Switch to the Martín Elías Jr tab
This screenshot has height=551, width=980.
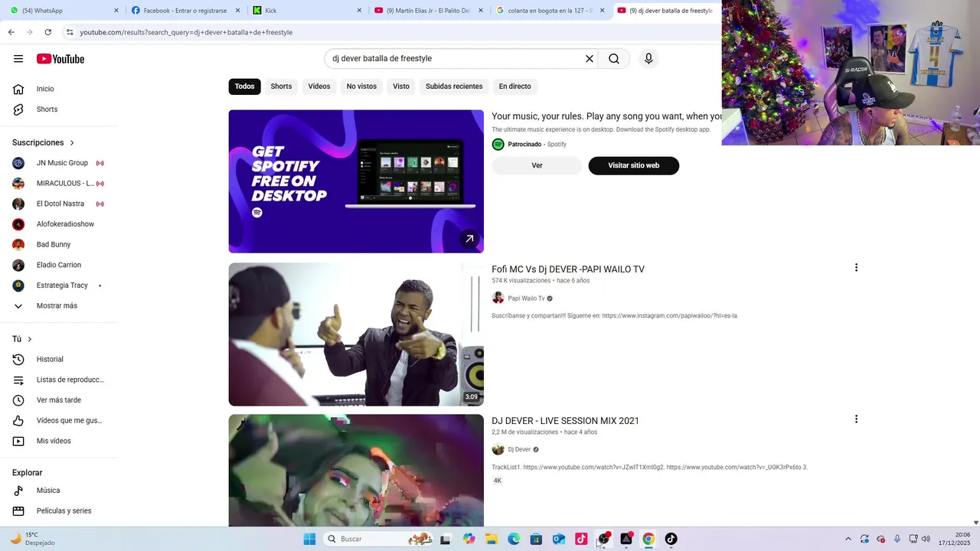tap(429, 11)
